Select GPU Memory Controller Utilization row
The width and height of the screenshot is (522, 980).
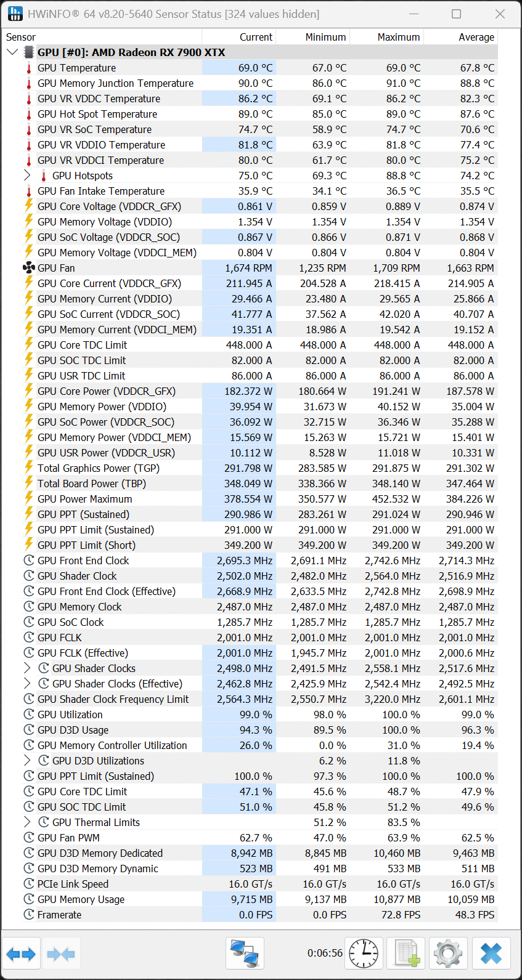point(250,745)
